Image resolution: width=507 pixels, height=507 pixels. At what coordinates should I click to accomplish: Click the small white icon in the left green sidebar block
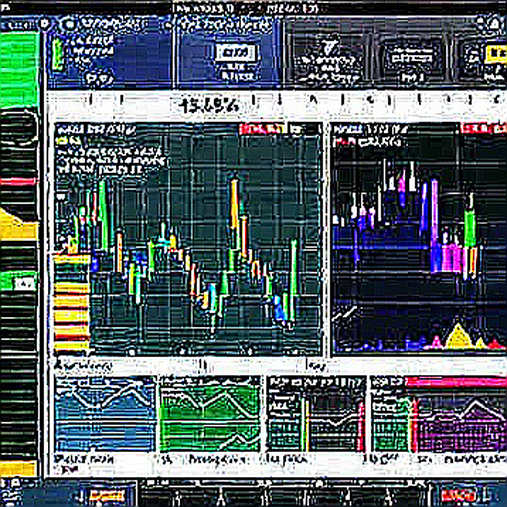tap(24, 284)
